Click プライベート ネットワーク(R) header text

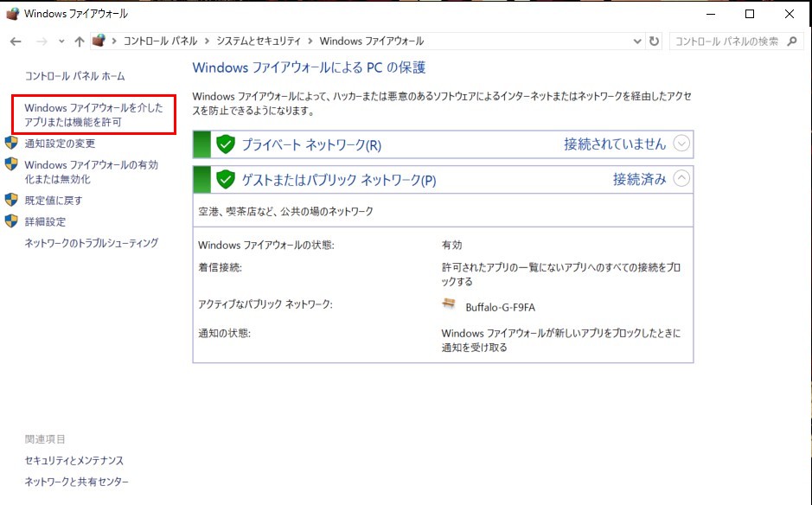pyautogui.click(x=311, y=144)
